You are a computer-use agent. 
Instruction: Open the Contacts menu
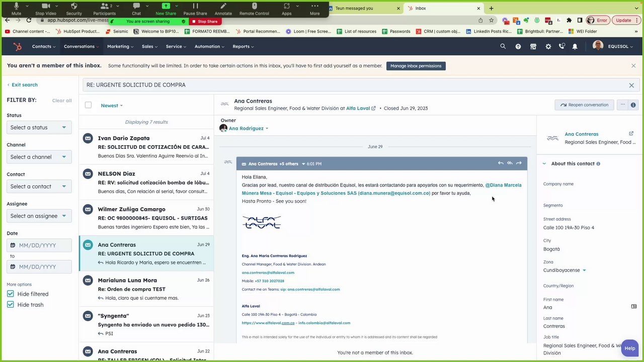(x=44, y=46)
